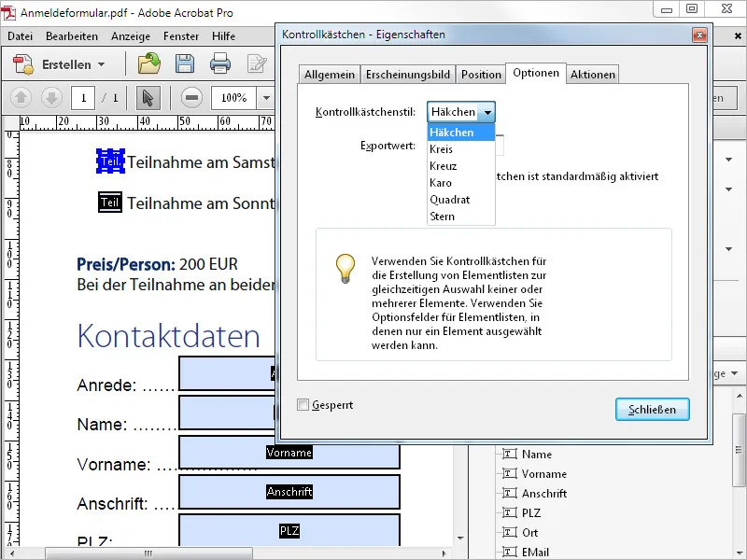Viewport: 747px width, 560px height.
Task: Click the Schließen button
Action: [x=652, y=410]
